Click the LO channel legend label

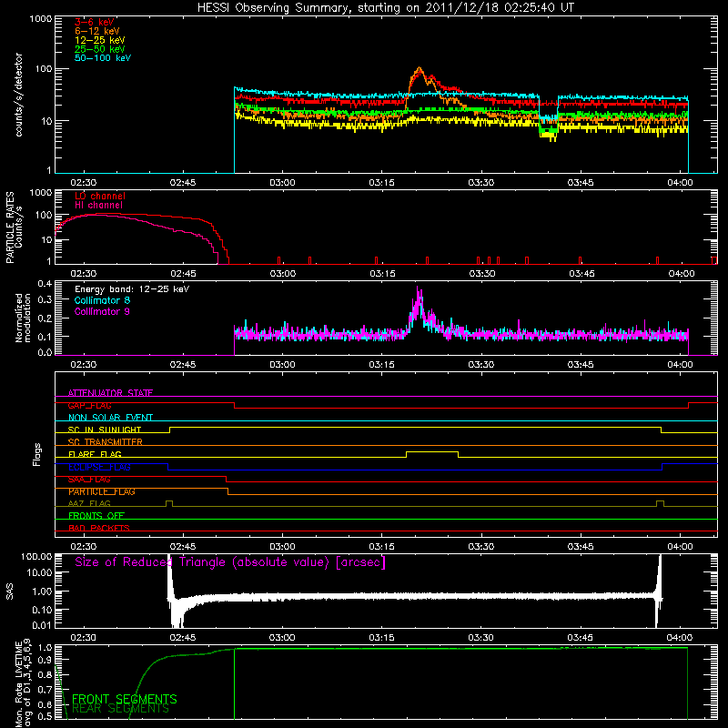pos(100,196)
